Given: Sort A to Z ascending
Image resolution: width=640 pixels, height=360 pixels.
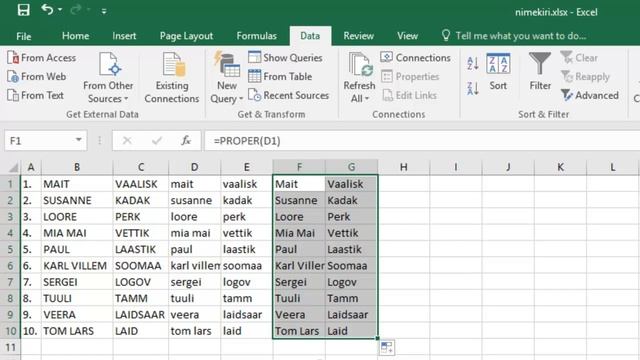Looking at the screenshot, I should [473, 63].
